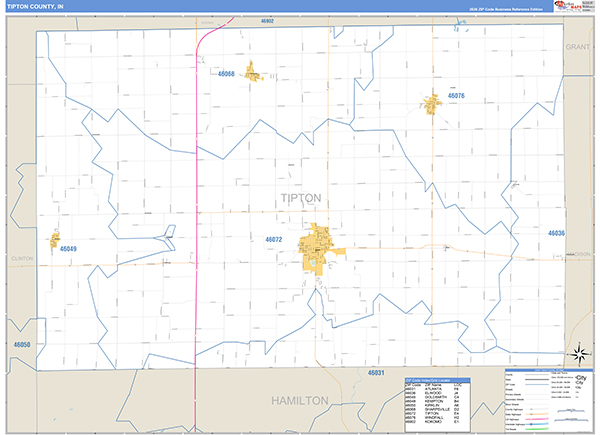Click ZIP code label 46049
Viewport: 600px width, 435px height.
click(68, 249)
